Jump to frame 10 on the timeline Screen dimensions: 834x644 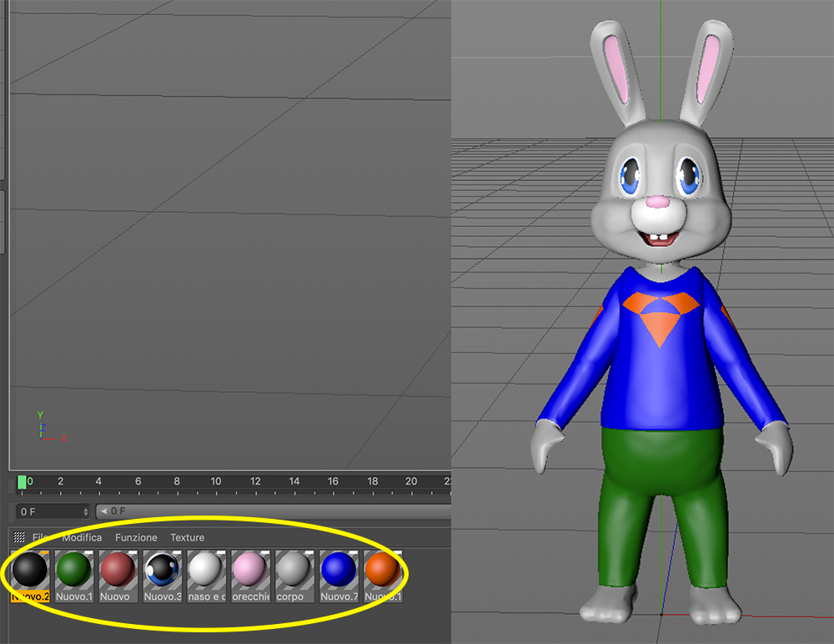216,481
